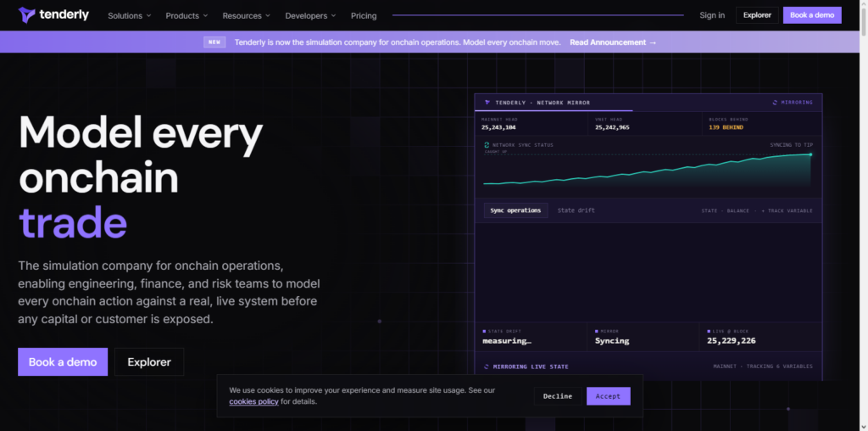Click the VNet Head value 25,242,965
Image resolution: width=868 pixels, height=431 pixels.
coord(612,127)
